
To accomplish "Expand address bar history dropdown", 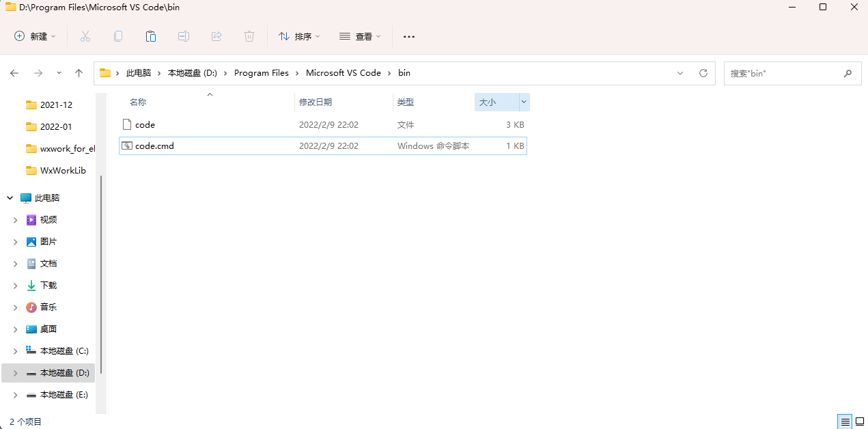I will click(680, 73).
